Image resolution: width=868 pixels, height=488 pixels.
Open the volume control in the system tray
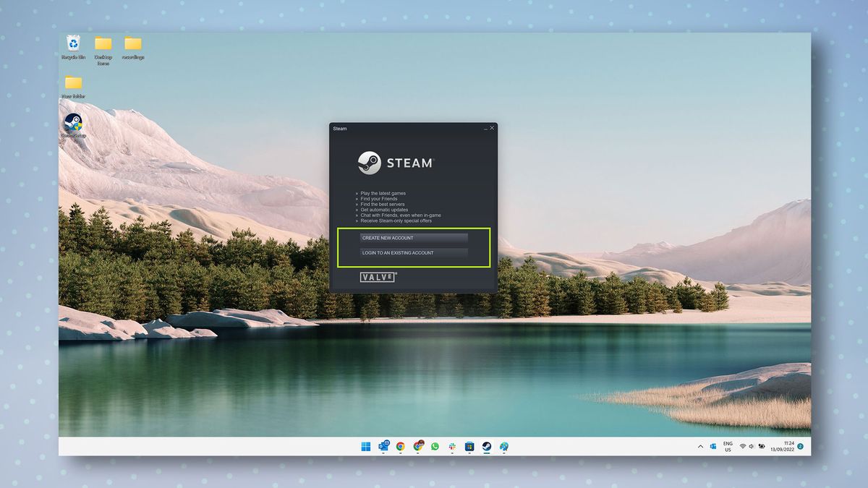point(751,447)
